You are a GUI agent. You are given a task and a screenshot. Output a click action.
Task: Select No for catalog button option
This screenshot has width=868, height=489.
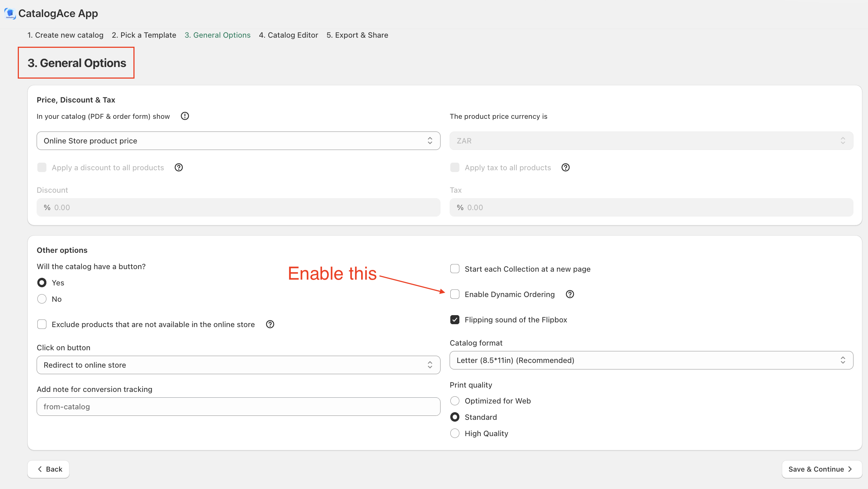42,299
